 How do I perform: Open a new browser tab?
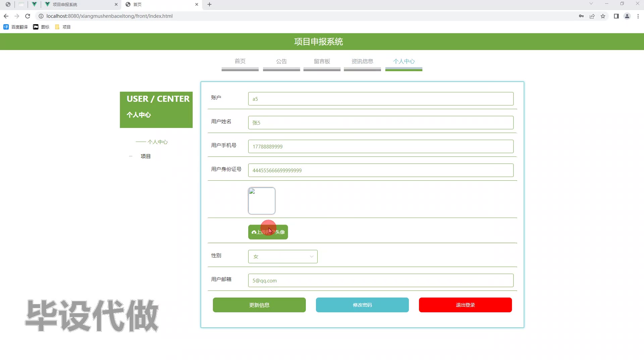point(210,4)
